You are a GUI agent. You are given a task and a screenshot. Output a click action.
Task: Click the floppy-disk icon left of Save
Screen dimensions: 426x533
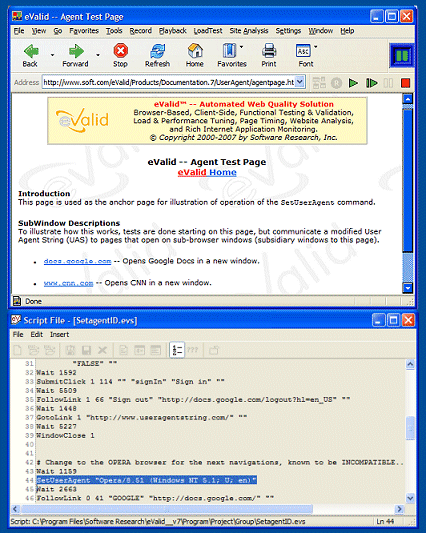70,350
